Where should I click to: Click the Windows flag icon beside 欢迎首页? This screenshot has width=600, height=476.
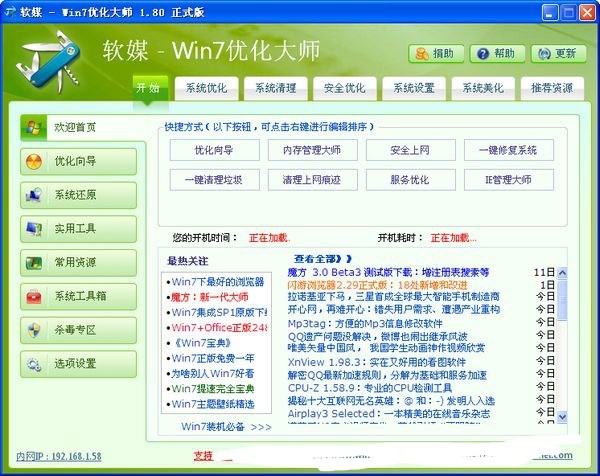pos(34,127)
